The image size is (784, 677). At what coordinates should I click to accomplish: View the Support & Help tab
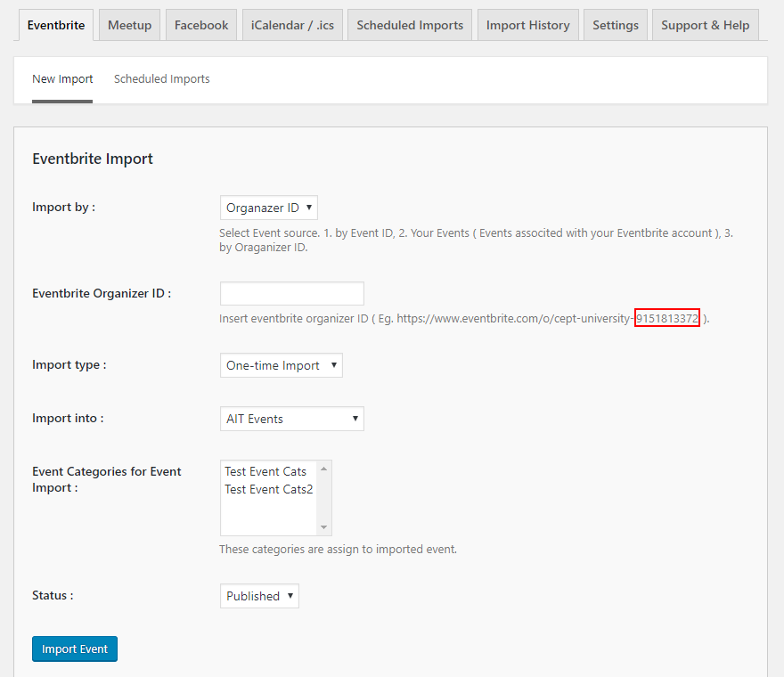705,25
